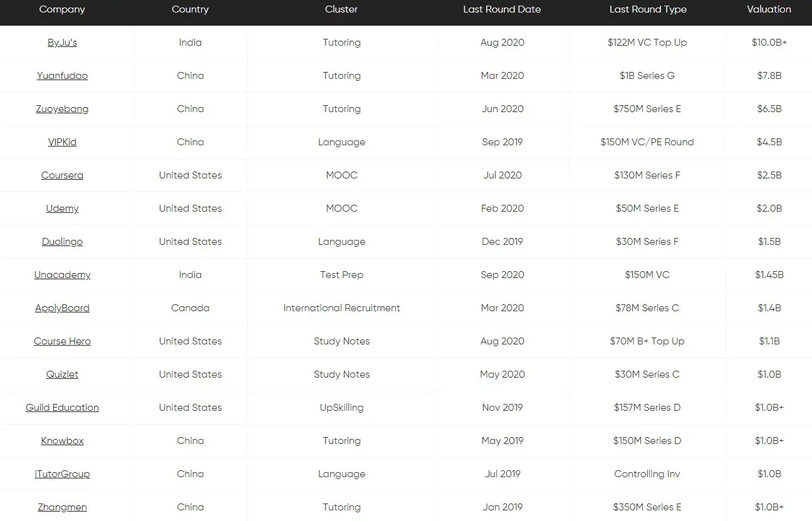
Task: Open the Coursera company link
Action: (62, 175)
